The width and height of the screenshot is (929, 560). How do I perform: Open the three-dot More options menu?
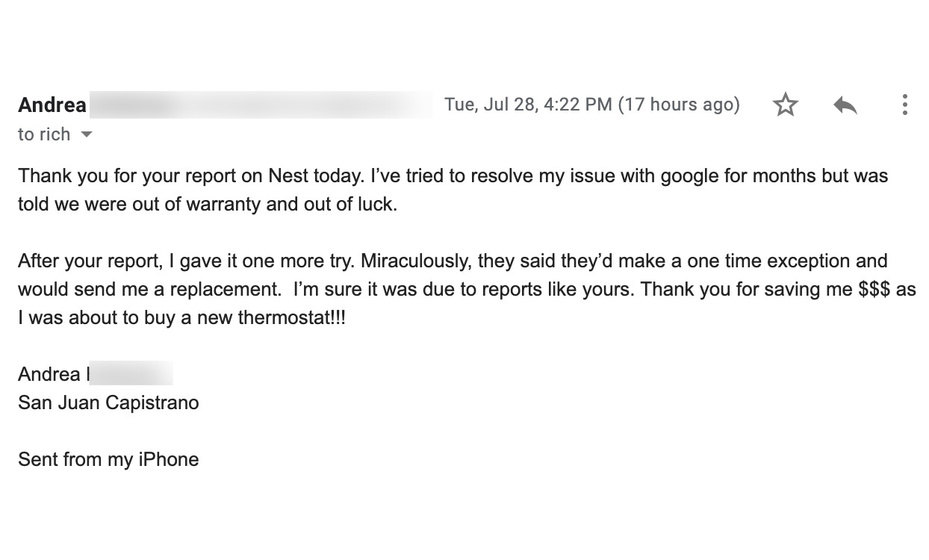pos(904,105)
